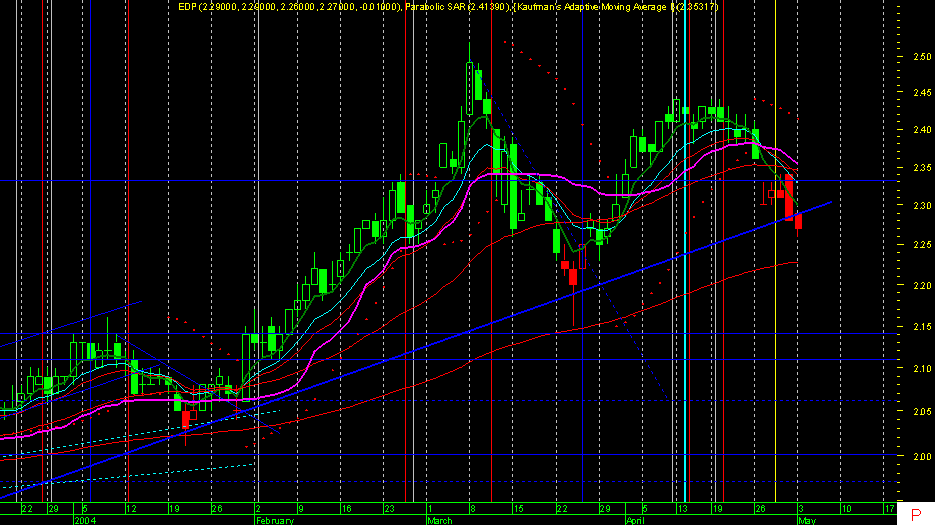Click the date label 1 above March
Viewport: 935px width, 525px height.
tap(430, 509)
